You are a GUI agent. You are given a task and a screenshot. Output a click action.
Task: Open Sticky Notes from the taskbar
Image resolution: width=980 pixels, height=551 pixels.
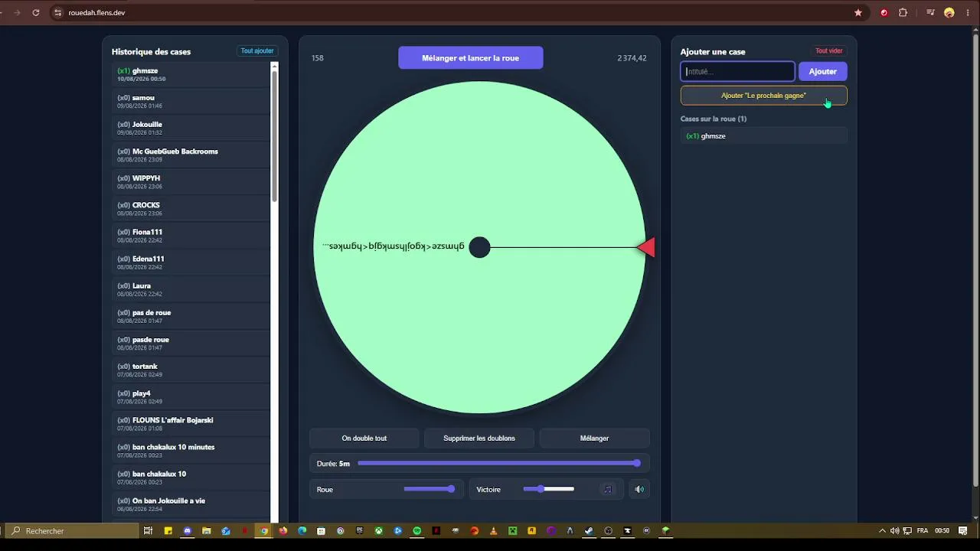pyautogui.click(x=168, y=530)
